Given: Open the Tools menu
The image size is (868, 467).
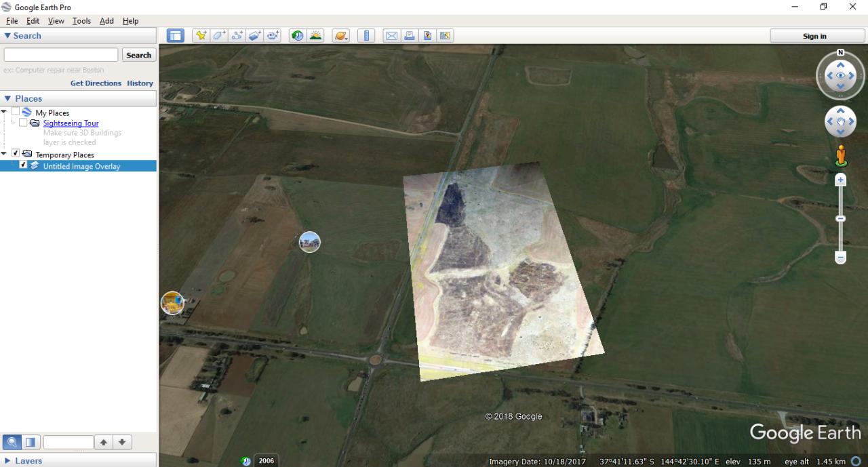Looking at the screenshot, I should pos(81,21).
